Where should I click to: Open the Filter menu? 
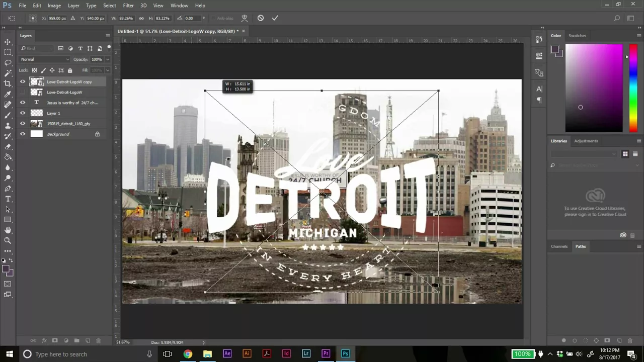pos(128,6)
